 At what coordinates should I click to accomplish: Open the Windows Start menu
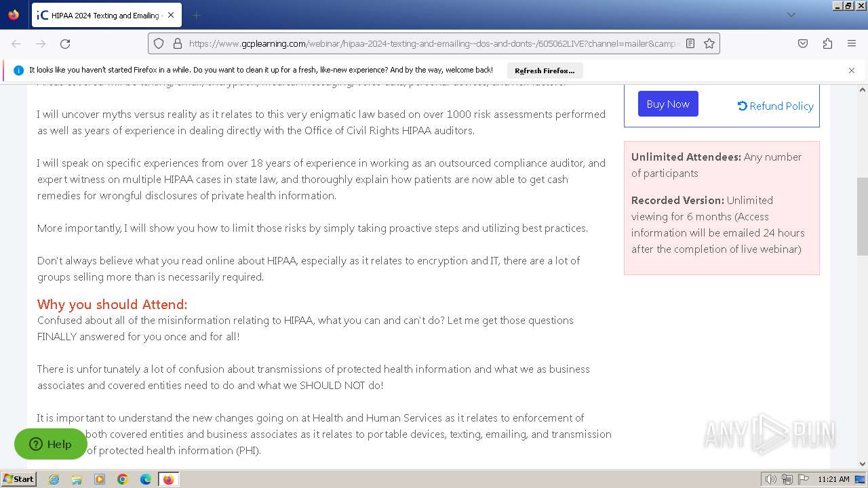pyautogui.click(x=18, y=479)
